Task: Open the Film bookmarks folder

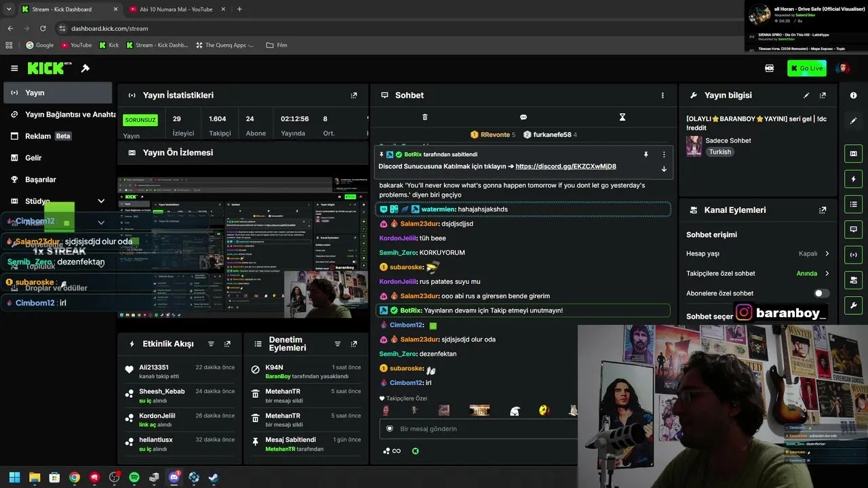Action: tap(277, 45)
